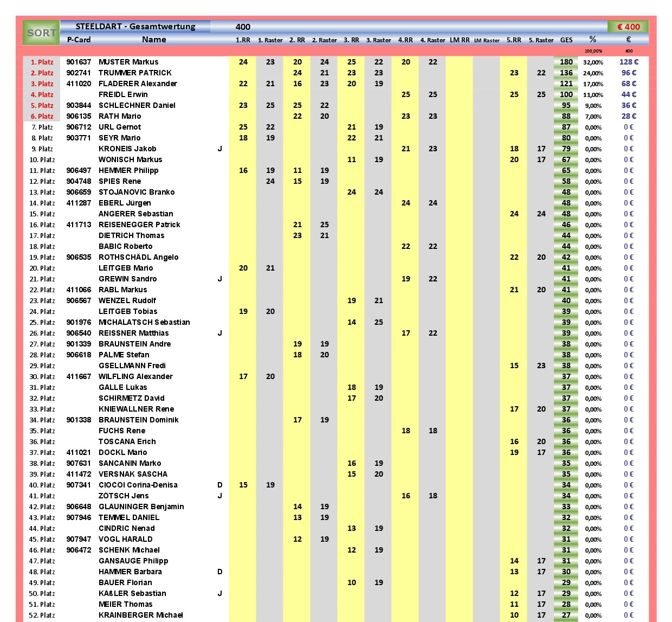This screenshot has height=622, width=672.
Task: Click the red € 400 prize cell
Action: [x=628, y=27]
